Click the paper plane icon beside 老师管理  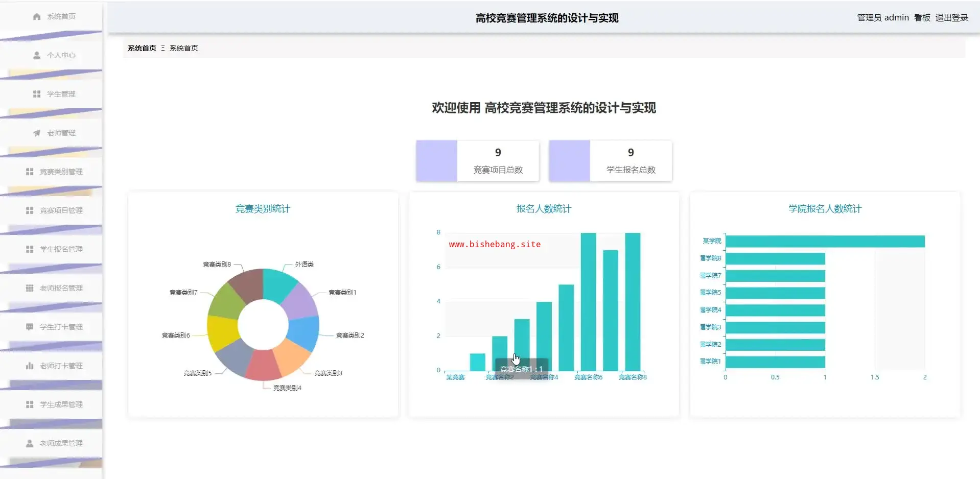pos(37,133)
